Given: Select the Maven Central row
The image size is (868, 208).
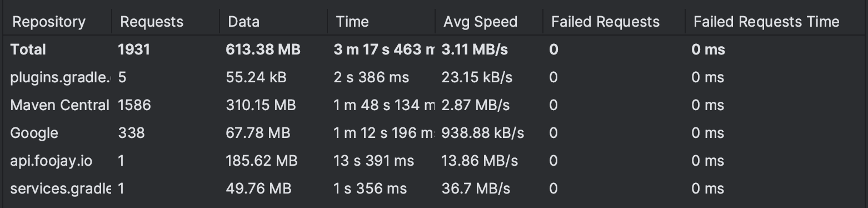Looking at the screenshot, I should 434,105.
